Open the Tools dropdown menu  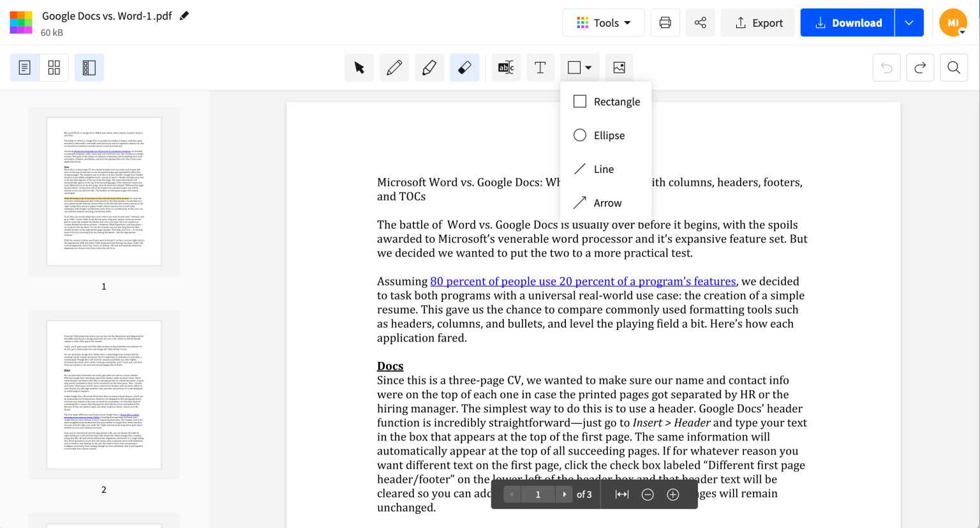point(603,22)
